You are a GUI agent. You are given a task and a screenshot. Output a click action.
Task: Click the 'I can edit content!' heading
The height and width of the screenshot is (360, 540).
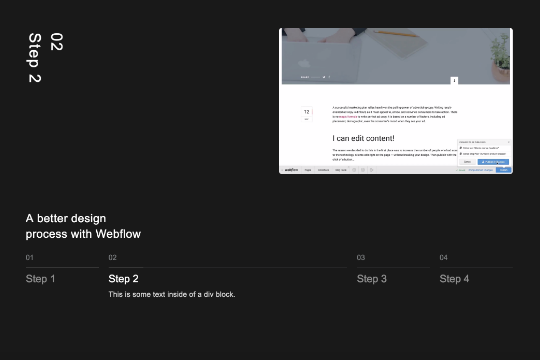click(363, 138)
